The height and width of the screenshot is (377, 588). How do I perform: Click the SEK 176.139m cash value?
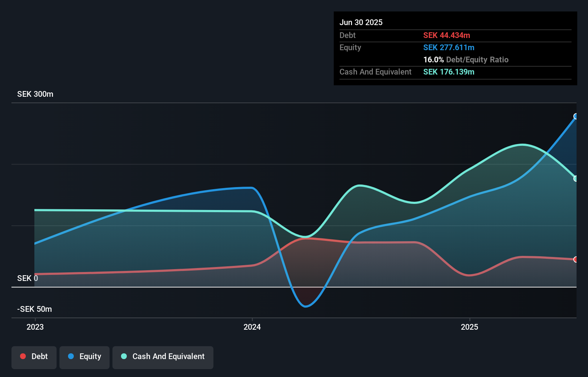point(449,72)
